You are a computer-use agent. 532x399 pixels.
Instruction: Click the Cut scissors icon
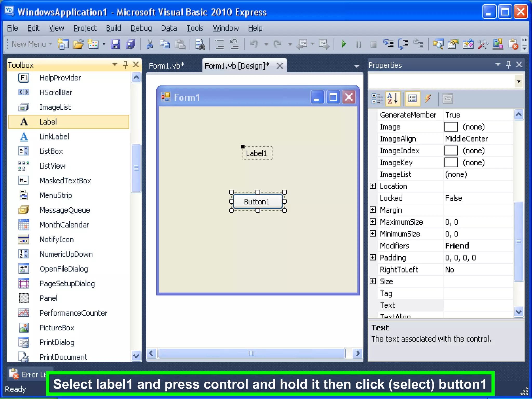click(x=149, y=44)
